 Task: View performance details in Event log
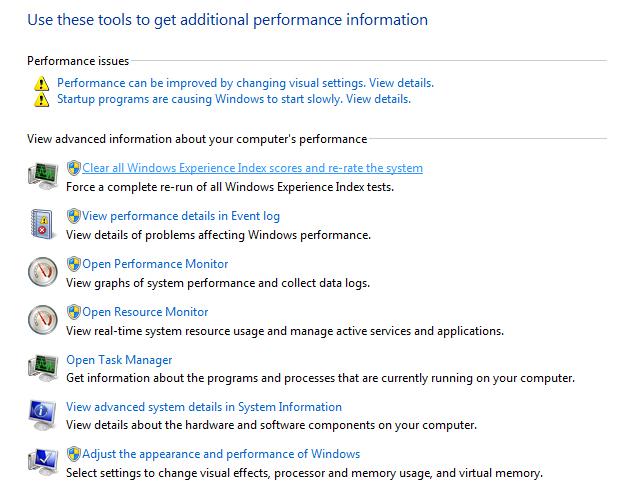[180, 216]
